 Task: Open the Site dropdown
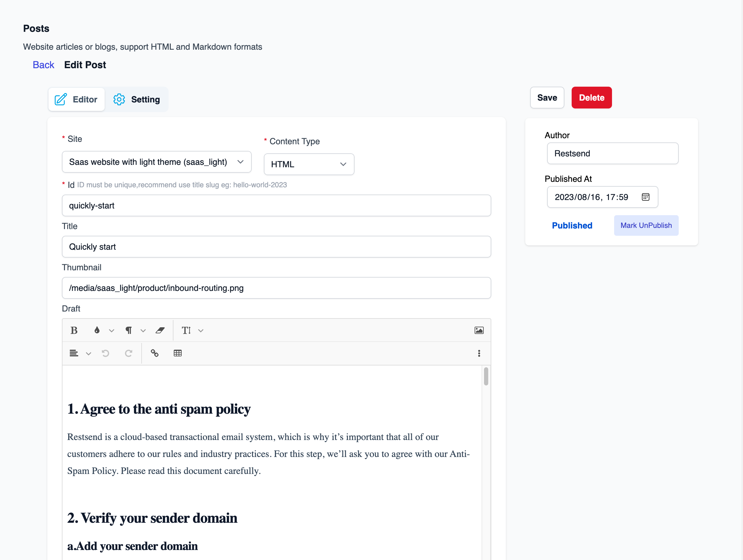click(x=156, y=162)
